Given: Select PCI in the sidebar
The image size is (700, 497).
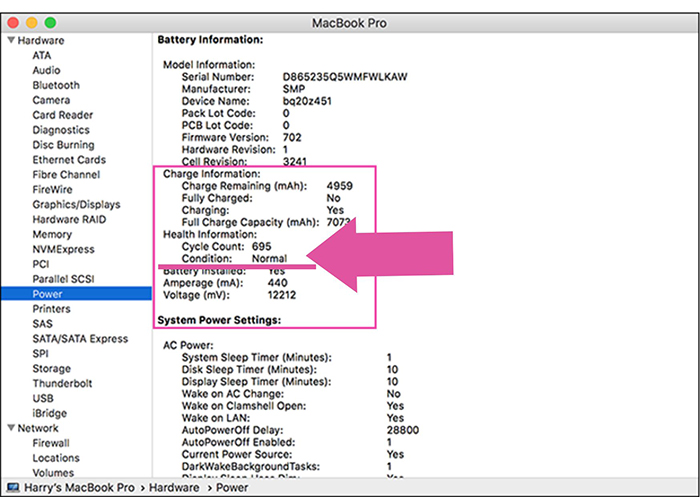Looking at the screenshot, I should (41, 264).
